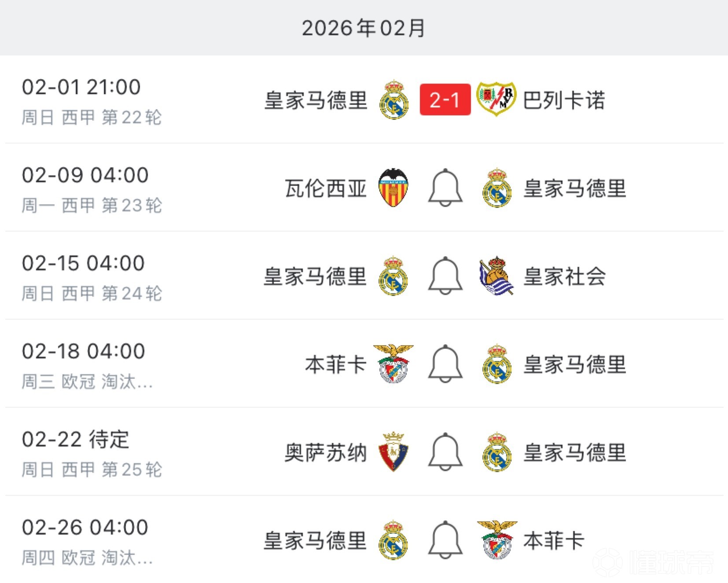Toggle reminder bell for Valencia vs Real Madrid
The height and width of the screenshot is (583, 728).
[x=445, y=188]
